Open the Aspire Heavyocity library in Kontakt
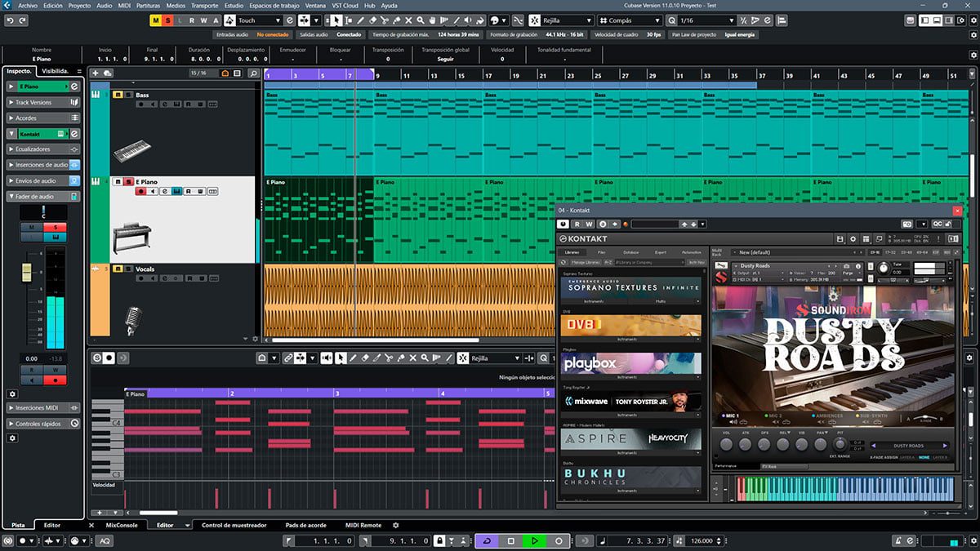The width and height of the screenshot is (980, 551). pos(630,438)
